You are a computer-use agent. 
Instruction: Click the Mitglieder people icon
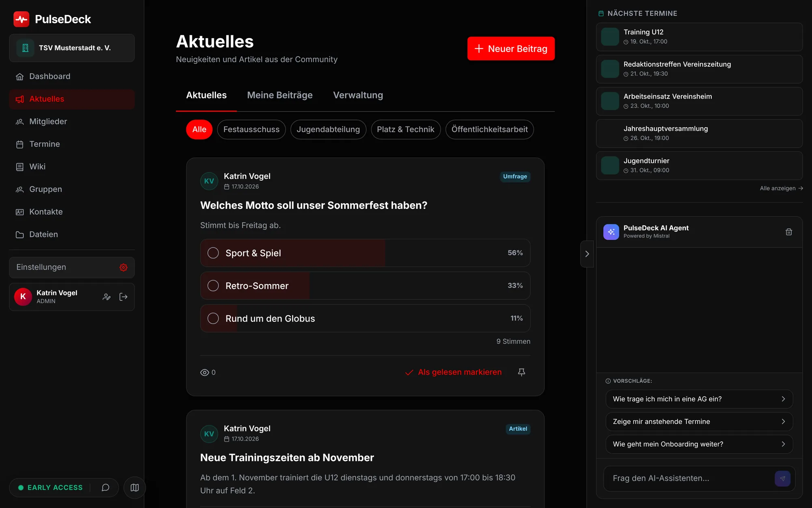[19, 122]
